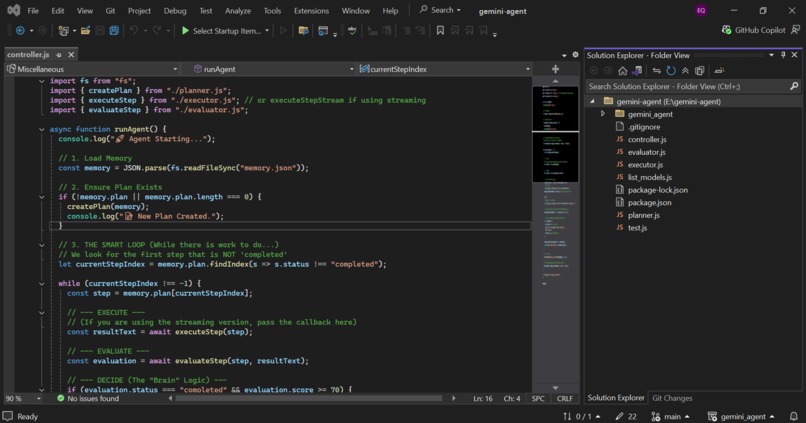Click the Undo arrow icon
The width and height of the screenshot is (806, 423).
click(x=134, y=31)
